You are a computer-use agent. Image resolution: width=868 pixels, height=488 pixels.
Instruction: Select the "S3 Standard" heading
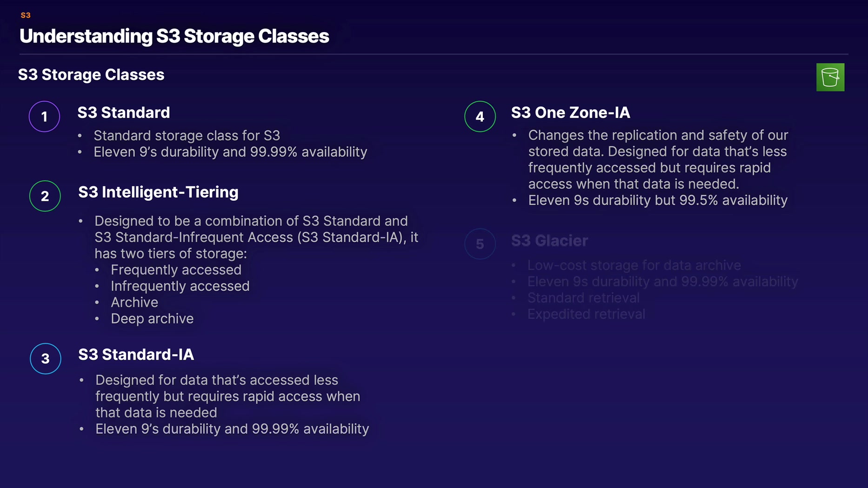point(123,112)
